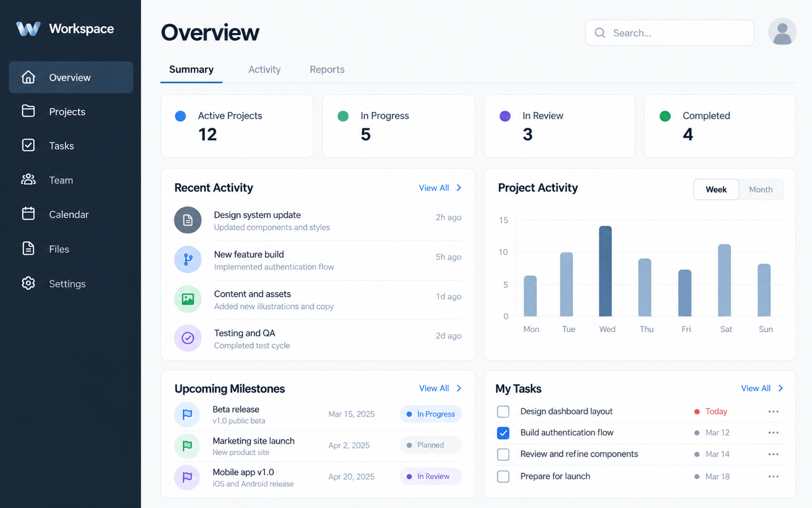Check the Design dashboard layout task
This screenshot has height=508, width=812.
point(503,411)
